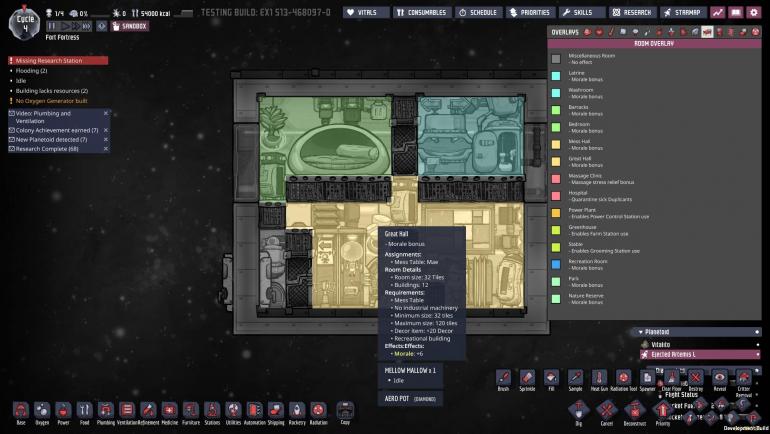Set the fastest game speed
The image size is (770, 434).
pos(86,26)
